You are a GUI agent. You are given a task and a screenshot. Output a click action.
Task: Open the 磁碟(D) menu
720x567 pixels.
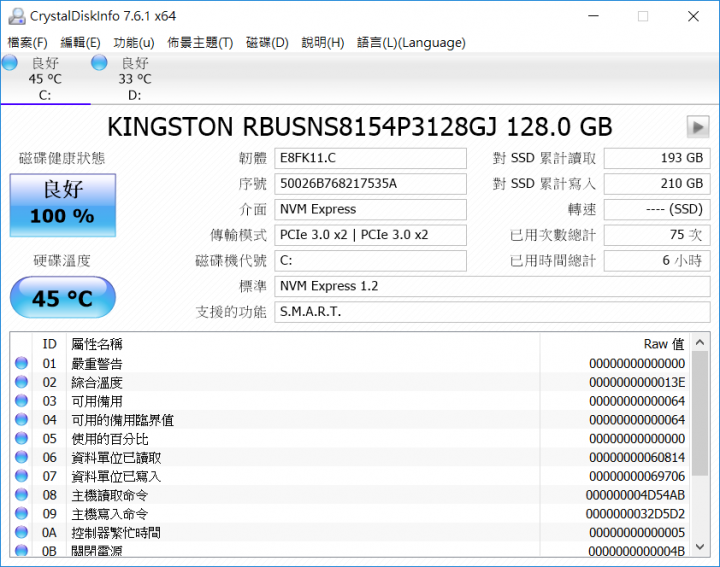267,43
